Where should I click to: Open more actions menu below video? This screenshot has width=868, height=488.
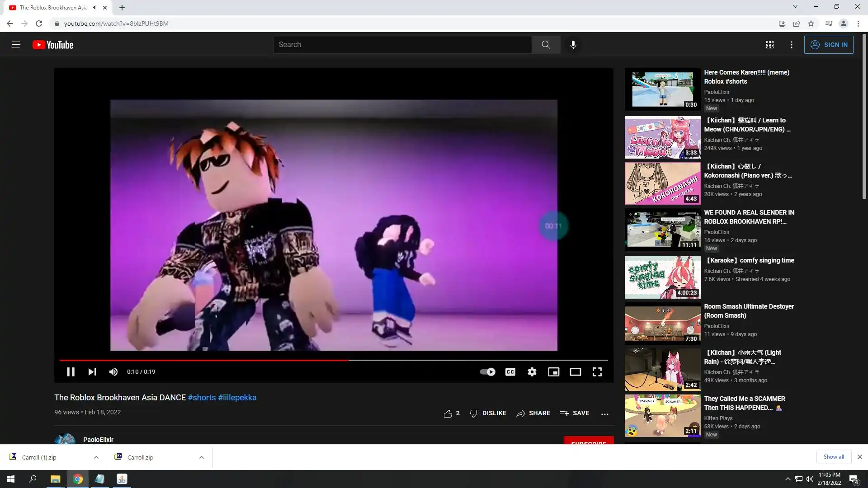click(x=605, y=413)
